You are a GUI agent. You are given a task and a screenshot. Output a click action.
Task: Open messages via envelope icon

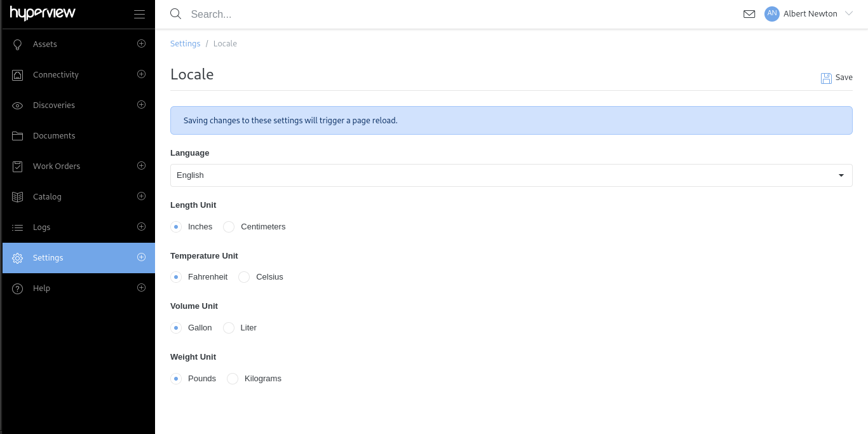749,14
